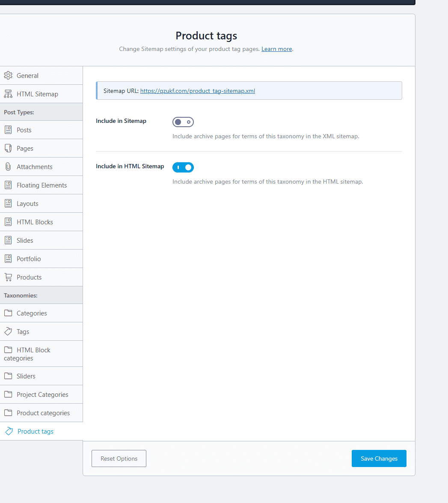Select the Product tags tab
This screenshot has height=503, width=448.
pos(42,431)
